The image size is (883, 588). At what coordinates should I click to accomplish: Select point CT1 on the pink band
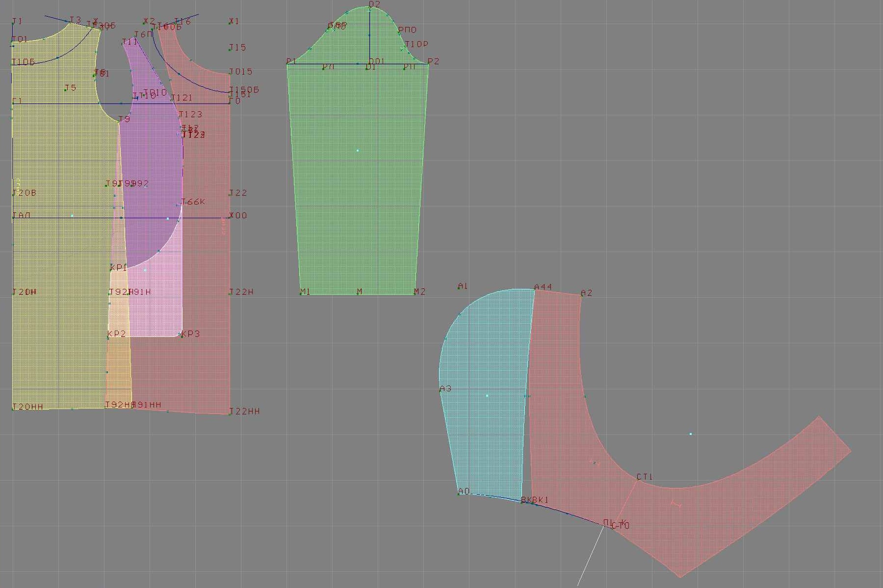coord(637,480)
